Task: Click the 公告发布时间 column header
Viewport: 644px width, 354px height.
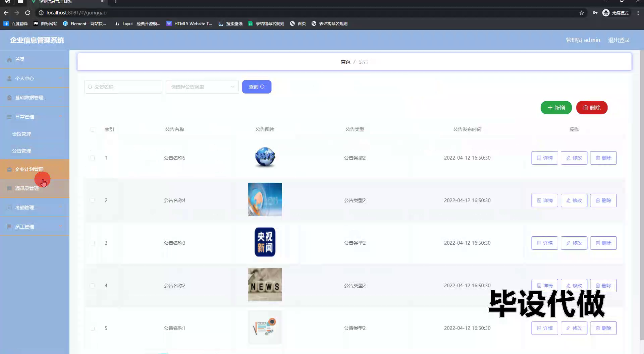Action: point(467,129)
